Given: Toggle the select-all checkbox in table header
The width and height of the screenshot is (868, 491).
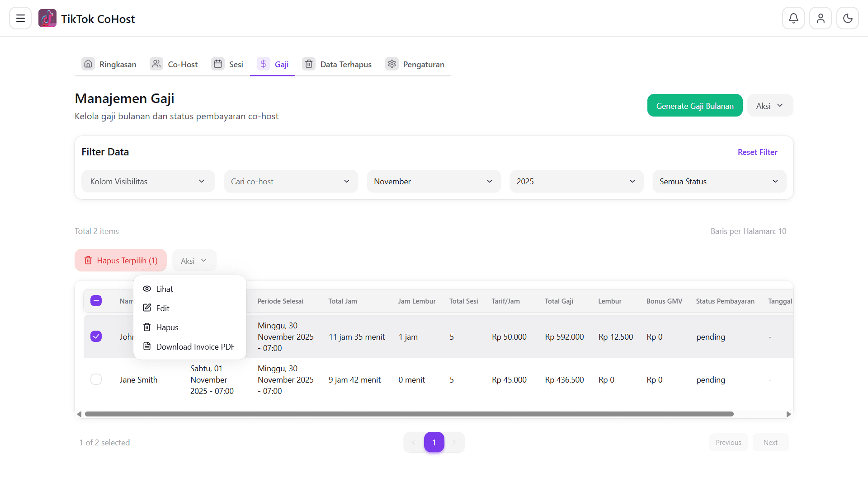Looking at the screenshot, I should 96,300.
